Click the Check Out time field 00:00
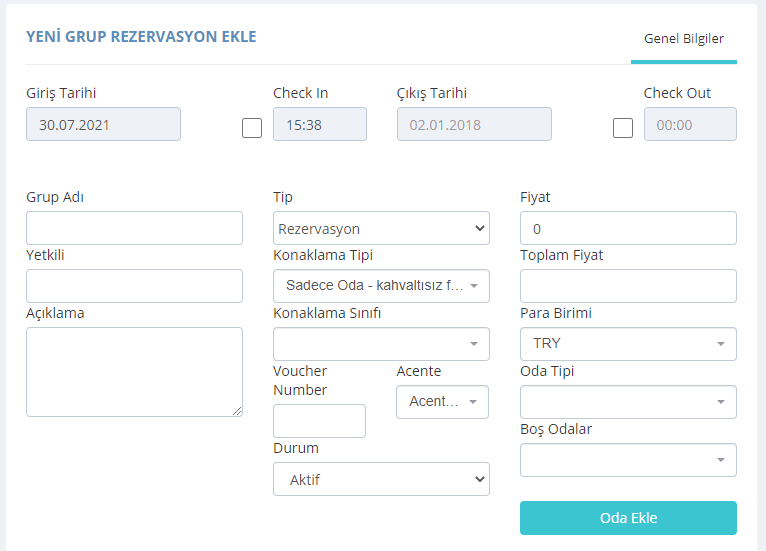The height and width of the screenshot is (551, 766). point(690,125)
